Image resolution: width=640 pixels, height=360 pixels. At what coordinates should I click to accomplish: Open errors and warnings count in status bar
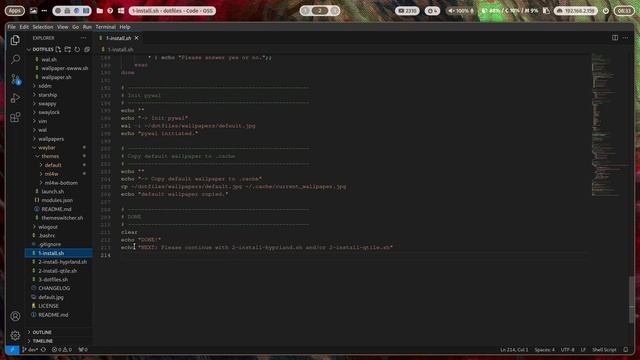tap(62, 350)
